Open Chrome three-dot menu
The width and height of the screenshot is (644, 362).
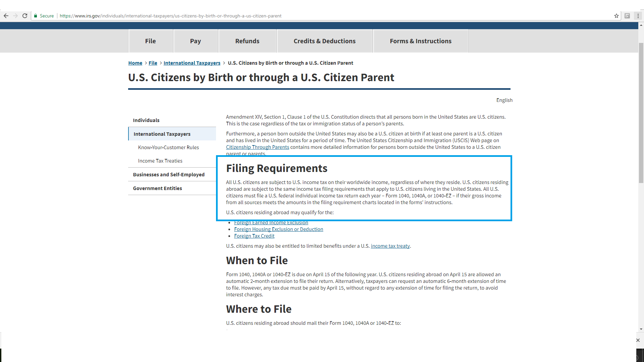(x=638, y=16)
